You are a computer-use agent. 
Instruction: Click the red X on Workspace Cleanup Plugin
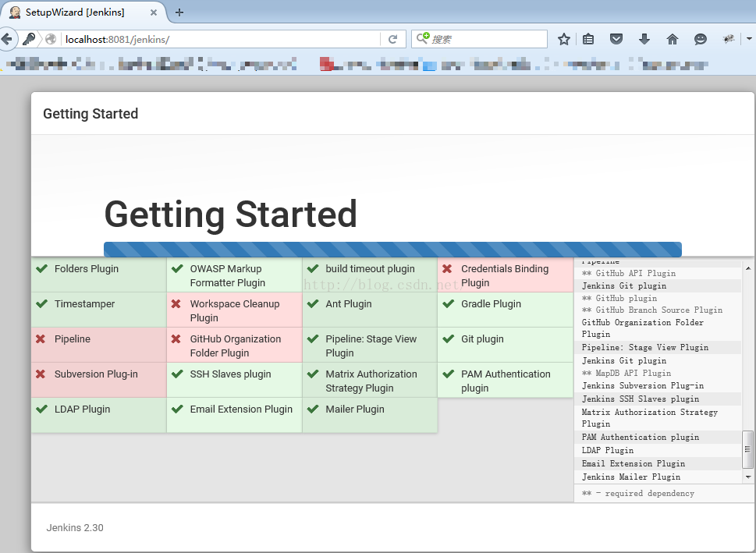click(176, 304)
